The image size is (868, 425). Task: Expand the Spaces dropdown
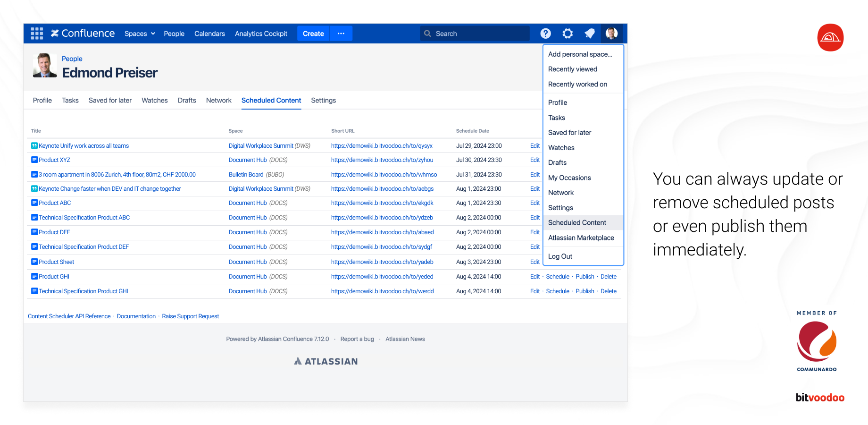140,34
